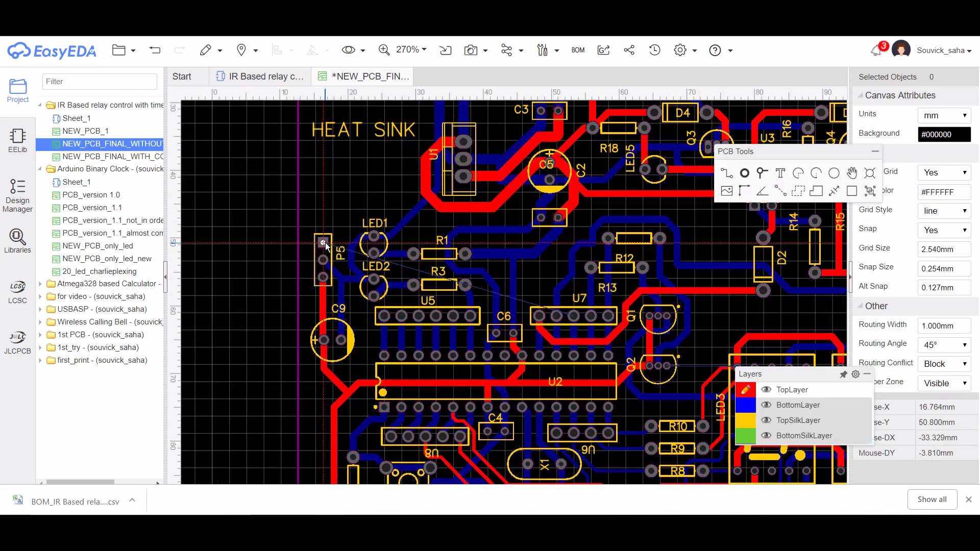Select the Add Text tool in PCB Tools

(780, 172)
